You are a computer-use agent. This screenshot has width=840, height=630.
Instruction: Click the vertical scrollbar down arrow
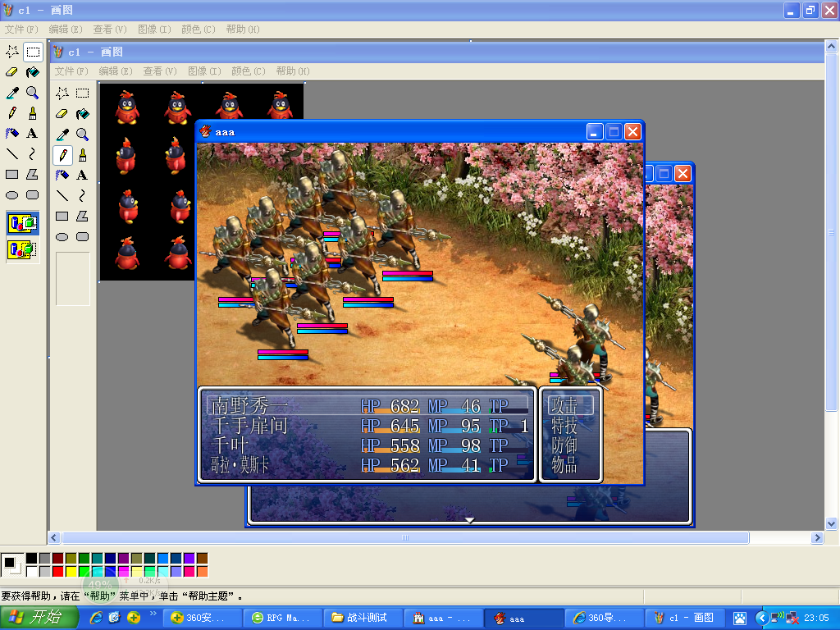pos(831,524)
